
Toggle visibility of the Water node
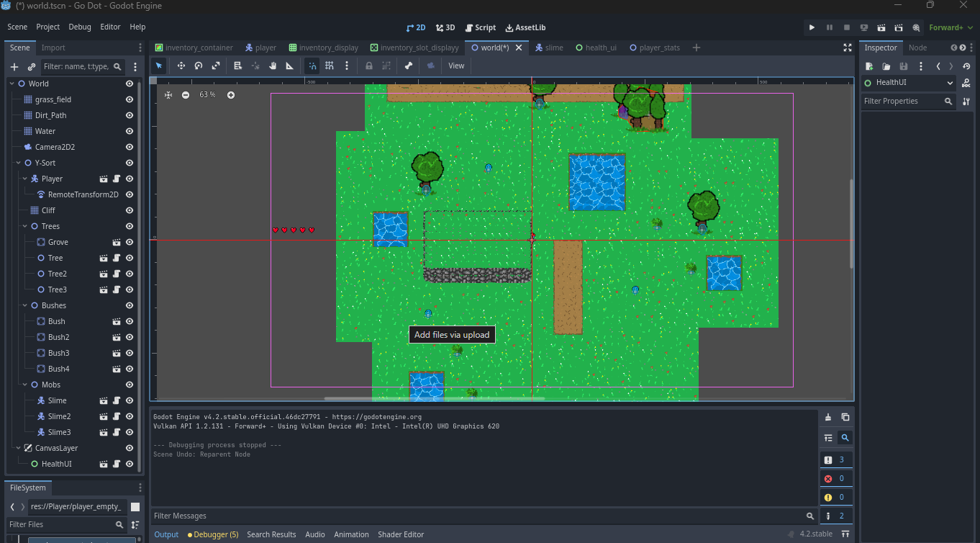[x=129, y=131]
